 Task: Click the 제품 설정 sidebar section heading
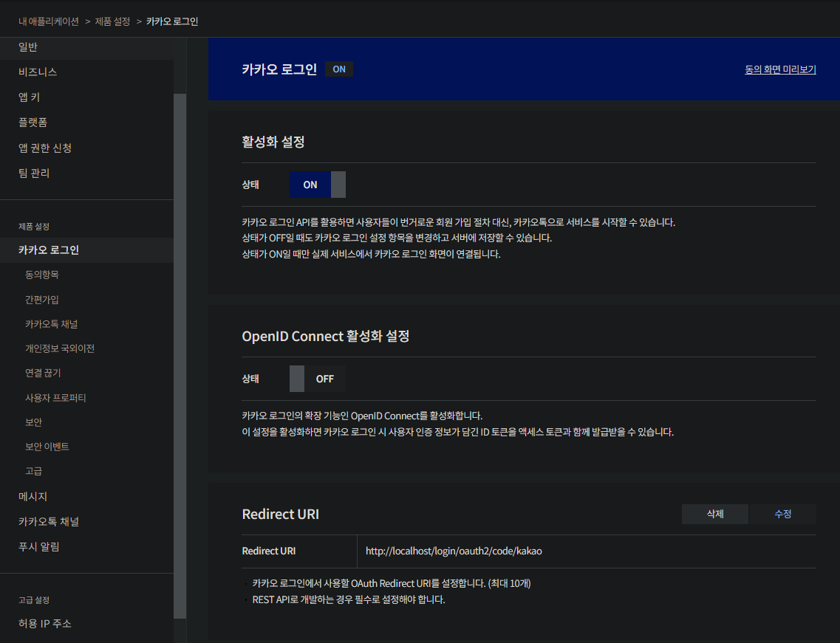point(34,227)
